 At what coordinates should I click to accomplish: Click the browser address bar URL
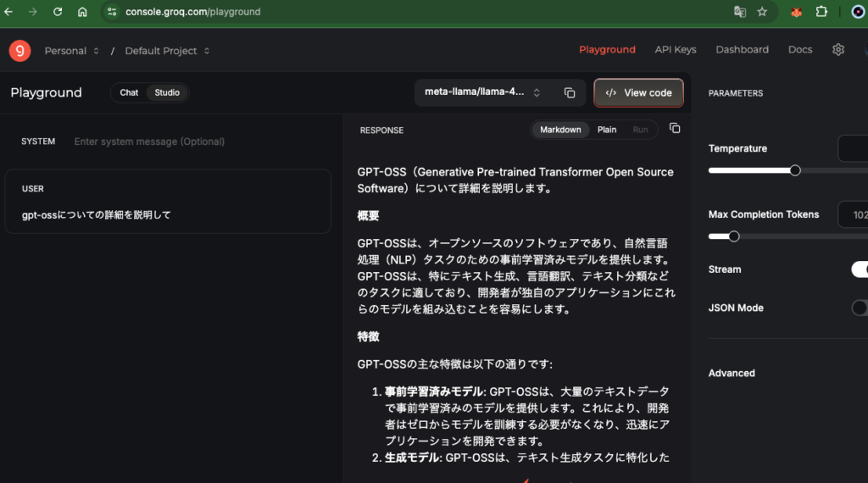pos(192,12)
